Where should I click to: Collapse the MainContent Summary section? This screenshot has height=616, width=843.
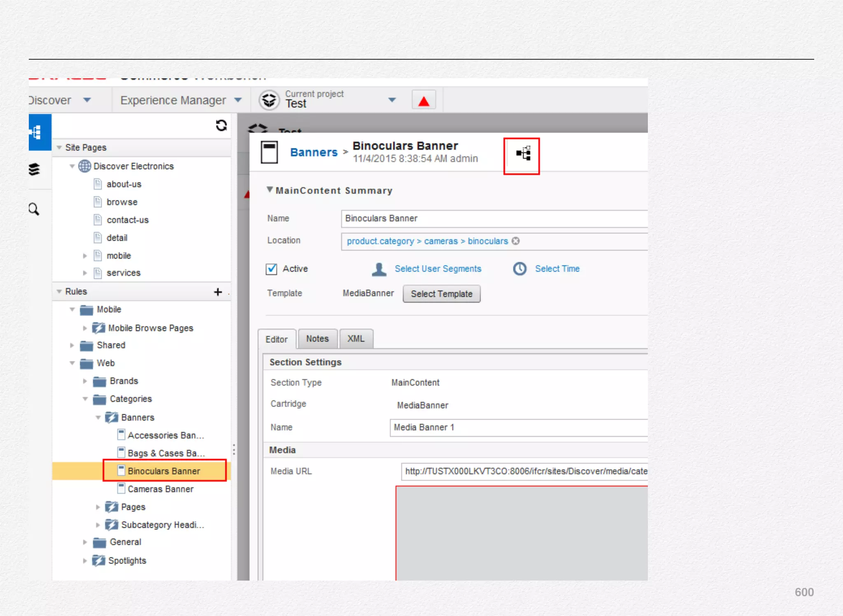270,190
